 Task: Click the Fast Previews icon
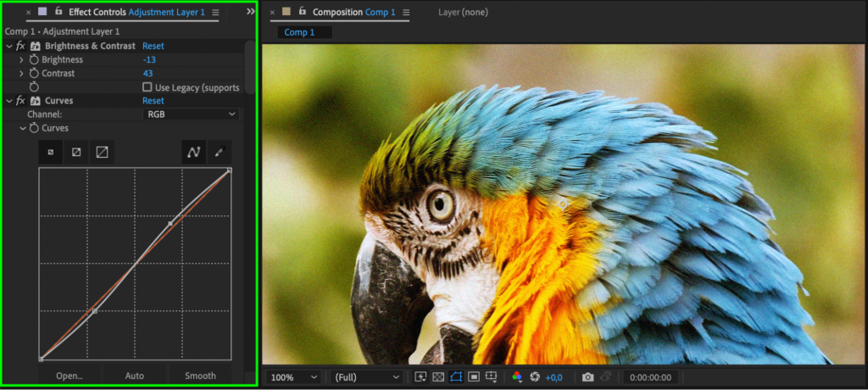click(420, 376)
